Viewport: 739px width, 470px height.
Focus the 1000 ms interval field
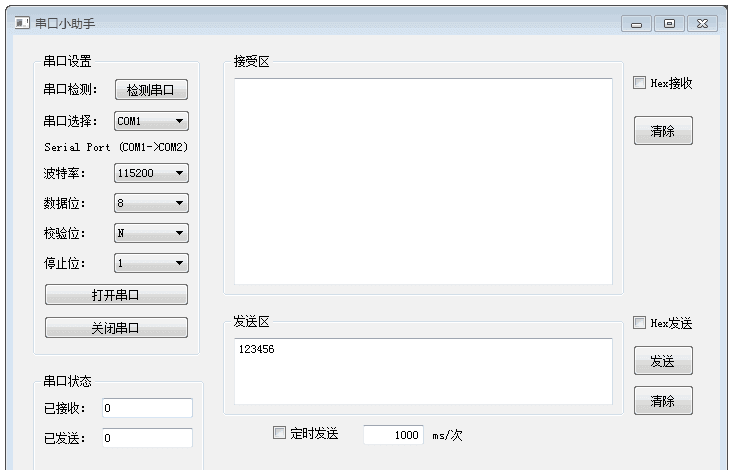click(393, 435)
